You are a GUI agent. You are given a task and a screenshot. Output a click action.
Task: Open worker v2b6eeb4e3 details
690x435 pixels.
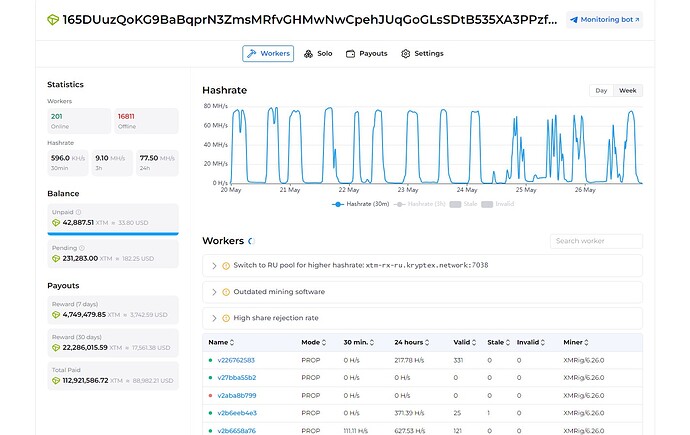(x=237, y=413)
